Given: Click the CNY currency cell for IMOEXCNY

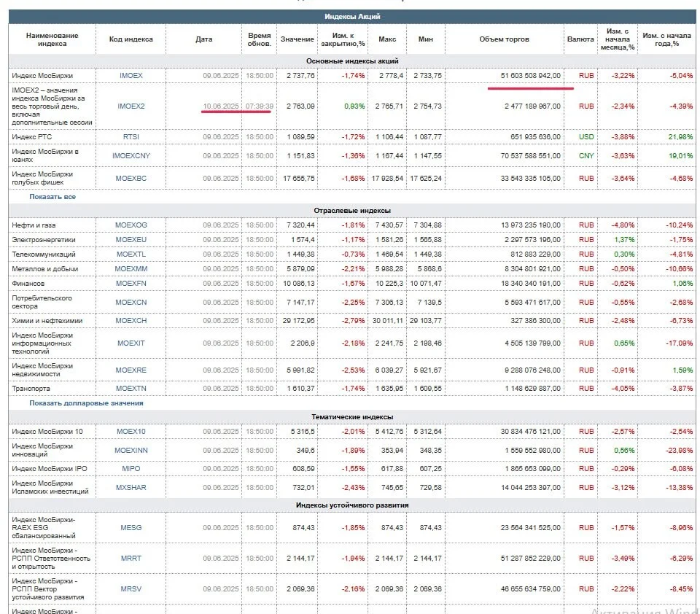Looking at the screenshot, I should pyautogui.click(x=586, y=156).
